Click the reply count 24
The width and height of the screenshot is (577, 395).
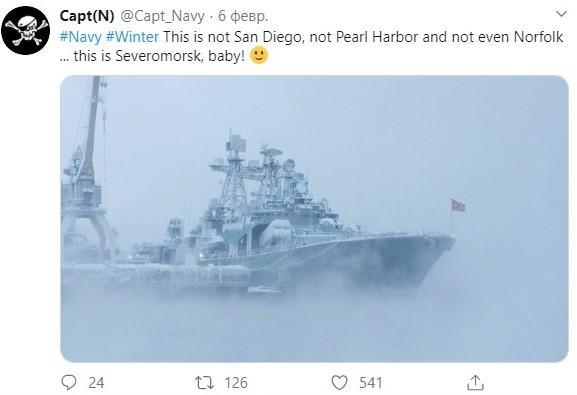[96, 383]
